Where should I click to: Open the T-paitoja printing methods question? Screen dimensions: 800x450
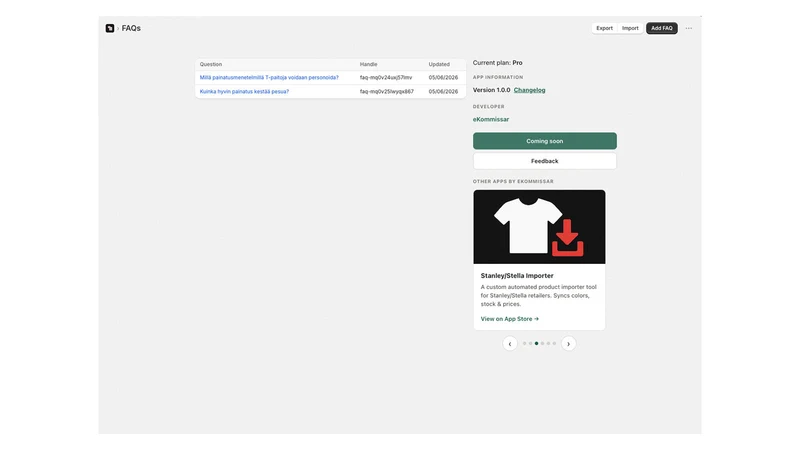(269, 78)
